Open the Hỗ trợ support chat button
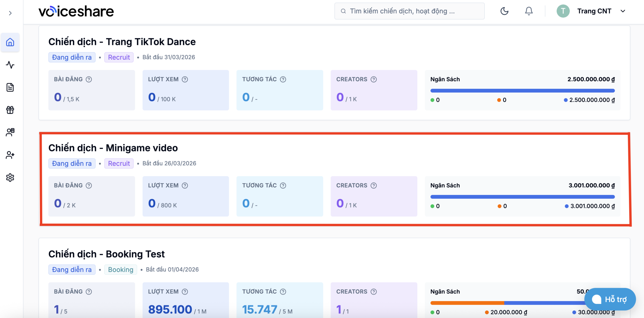This screenshot has width=644, height=318. tap(610, 299)
